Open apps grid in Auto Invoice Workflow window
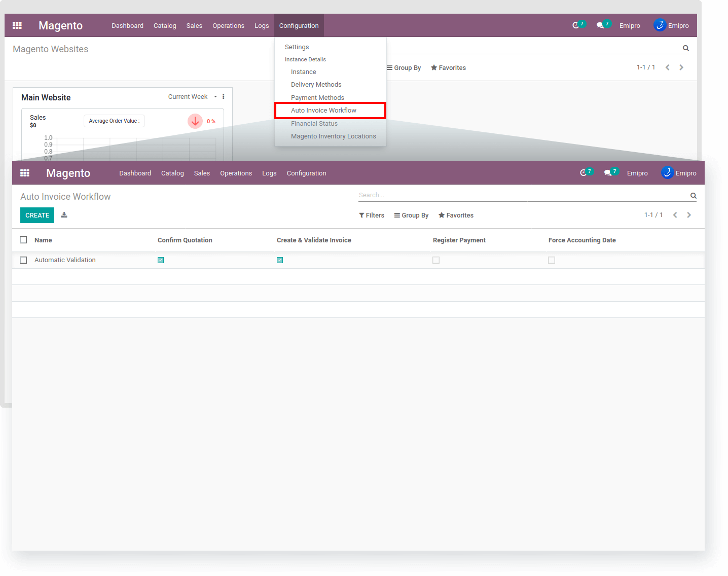This screenshot has height=576, width=728. tap(25, 173)
